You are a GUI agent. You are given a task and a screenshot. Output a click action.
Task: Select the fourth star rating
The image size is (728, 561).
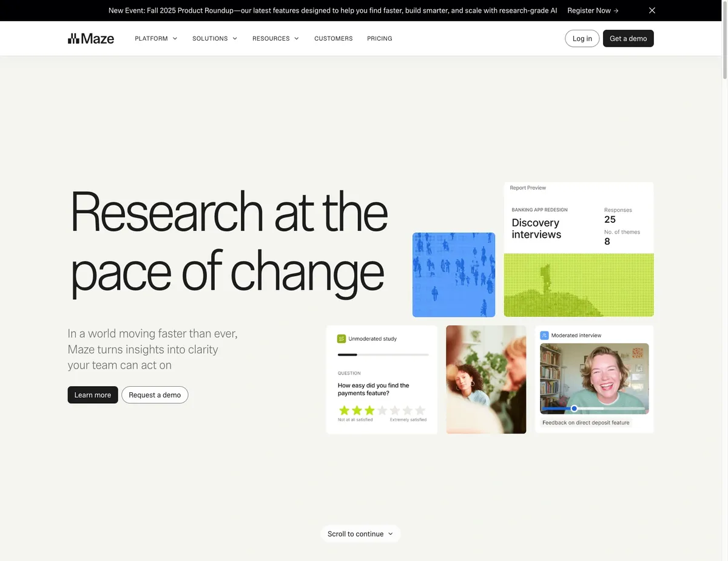coord(382,410)
